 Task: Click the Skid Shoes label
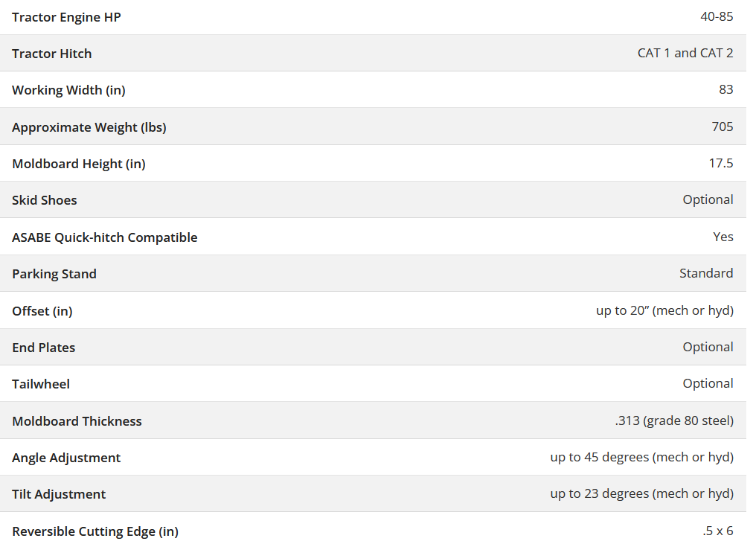[x=45, y=200]
